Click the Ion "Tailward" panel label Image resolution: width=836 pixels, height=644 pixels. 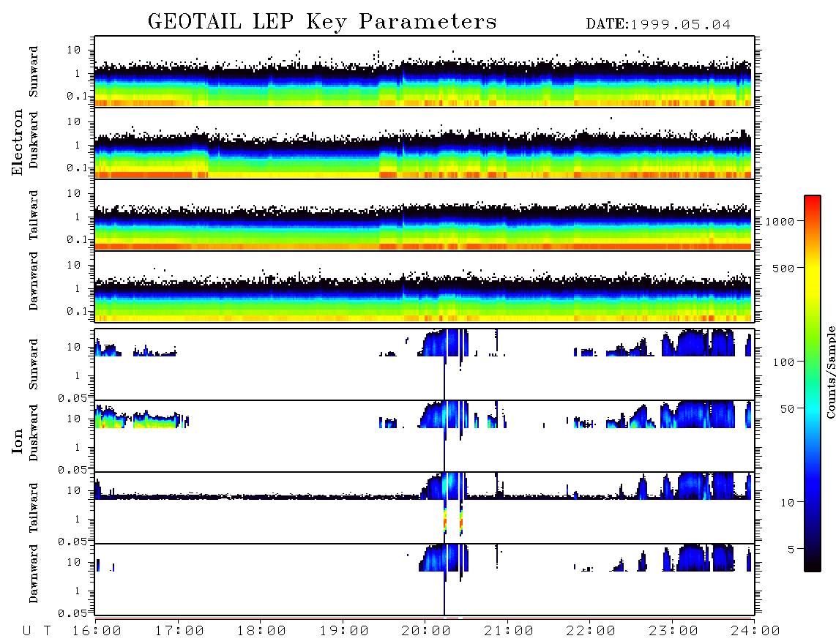click(34, 508)
